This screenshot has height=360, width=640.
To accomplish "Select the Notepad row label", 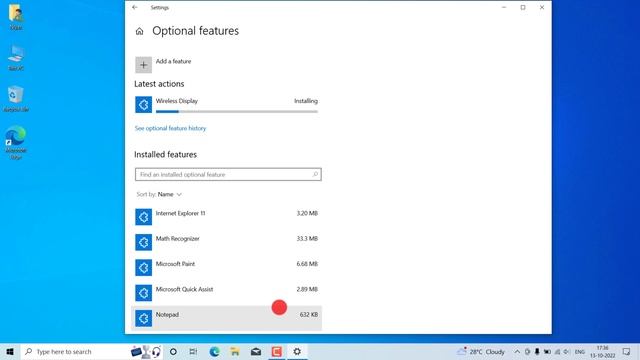I will click(x=167, y=314).
